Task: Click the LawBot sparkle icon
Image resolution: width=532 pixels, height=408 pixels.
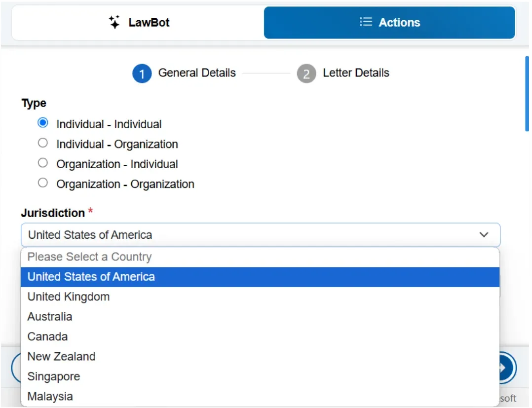Action: point(114,22)
